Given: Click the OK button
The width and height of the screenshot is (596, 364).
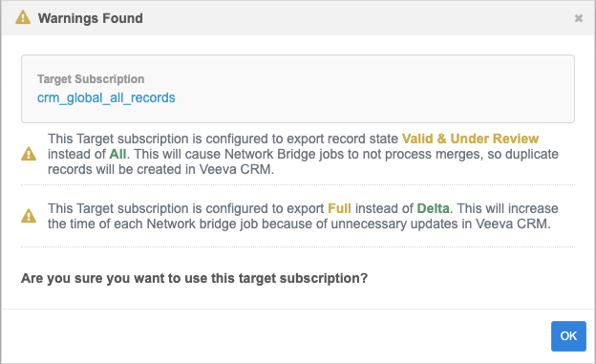Looking at the screenshot, I should tap(568, 336).
